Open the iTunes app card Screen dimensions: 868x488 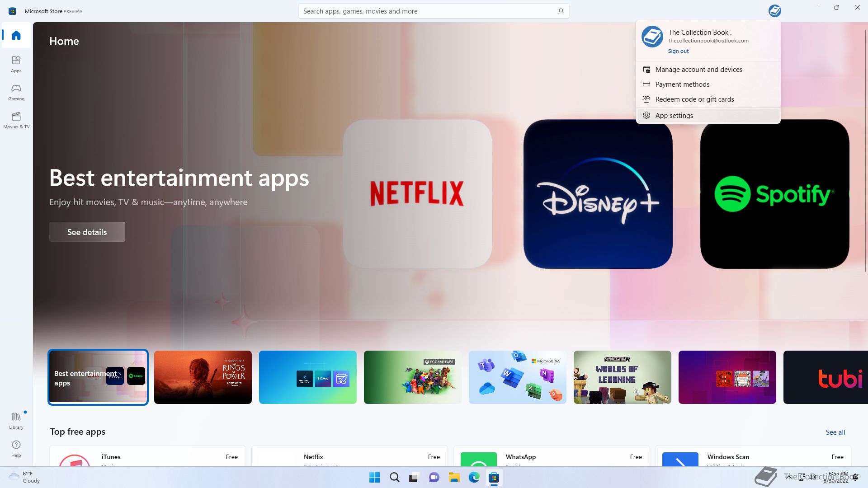(x=147, y=456)
